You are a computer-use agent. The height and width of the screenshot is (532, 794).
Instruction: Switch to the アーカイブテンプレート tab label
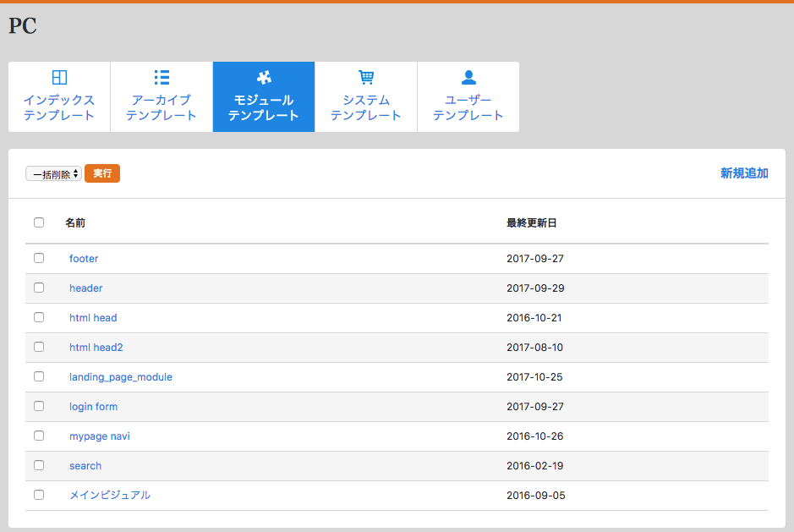coord(162,108)
